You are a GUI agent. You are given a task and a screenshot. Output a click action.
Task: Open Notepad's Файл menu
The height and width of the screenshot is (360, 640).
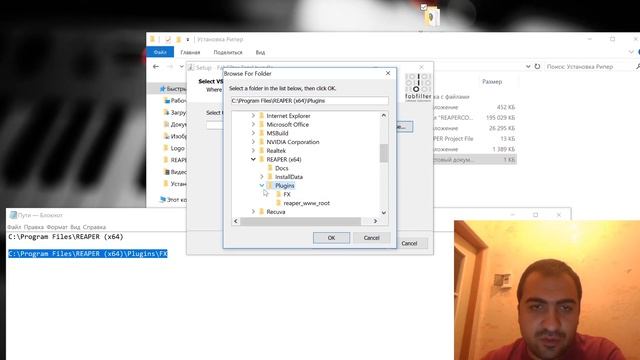[x=14, y=227]
